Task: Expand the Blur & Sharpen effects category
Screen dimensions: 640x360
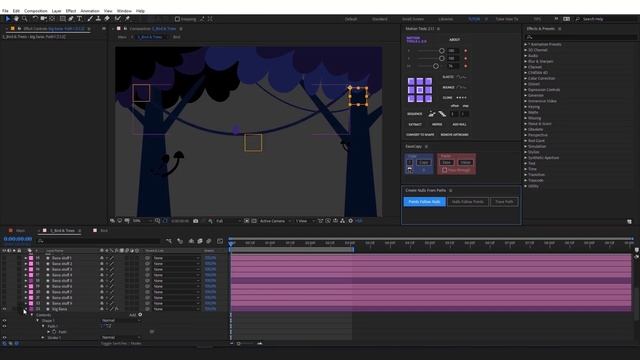Action: pyautogui.click(x=526, y=61)
